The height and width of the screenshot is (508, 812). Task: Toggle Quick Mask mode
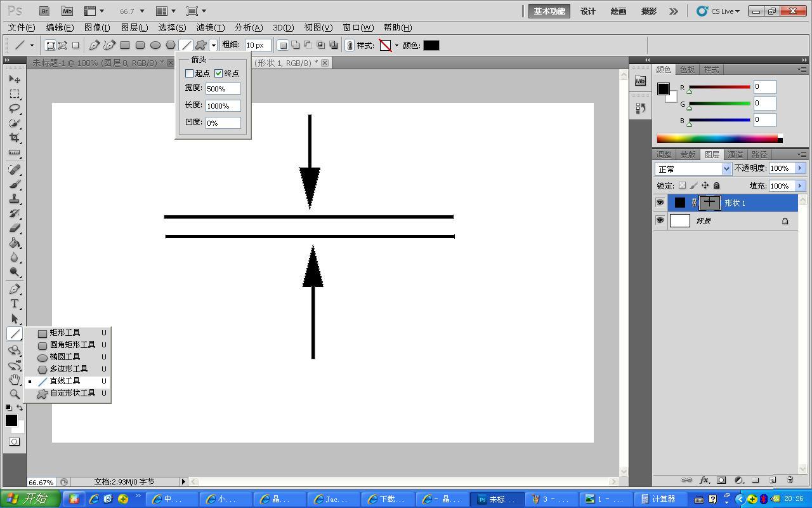tap(15, 442)
